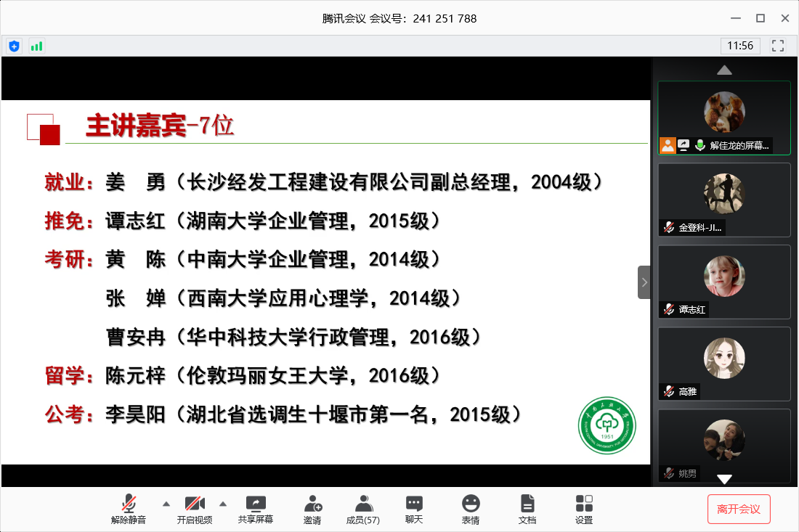Collapse the participant sidebar with chevron handle

[644, 282]
